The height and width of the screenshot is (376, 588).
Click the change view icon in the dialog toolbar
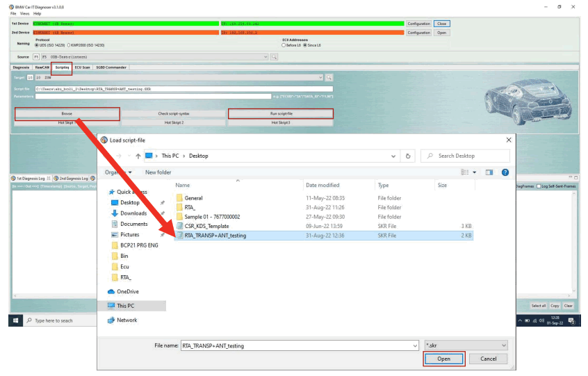pyautogui.click(x=465, y=172)
